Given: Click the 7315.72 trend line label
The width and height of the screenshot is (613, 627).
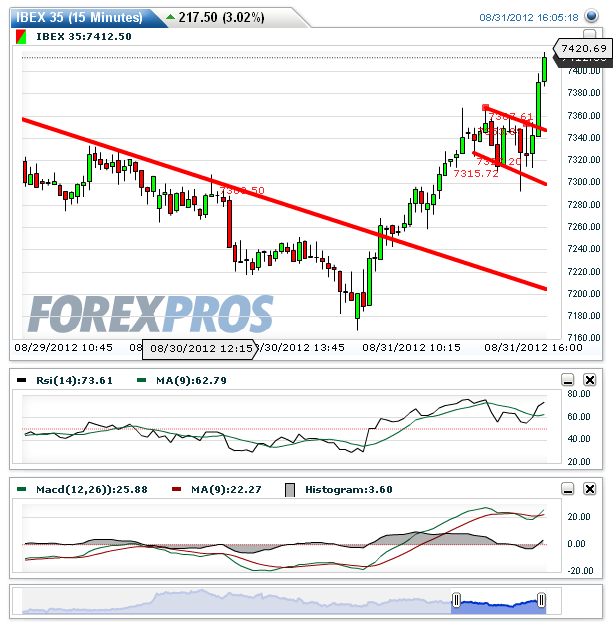Looking at the screenshot, I should [476, 174].
